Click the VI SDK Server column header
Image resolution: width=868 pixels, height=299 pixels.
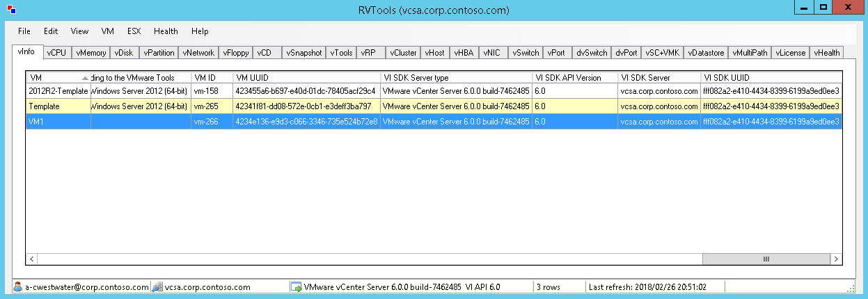659,78
